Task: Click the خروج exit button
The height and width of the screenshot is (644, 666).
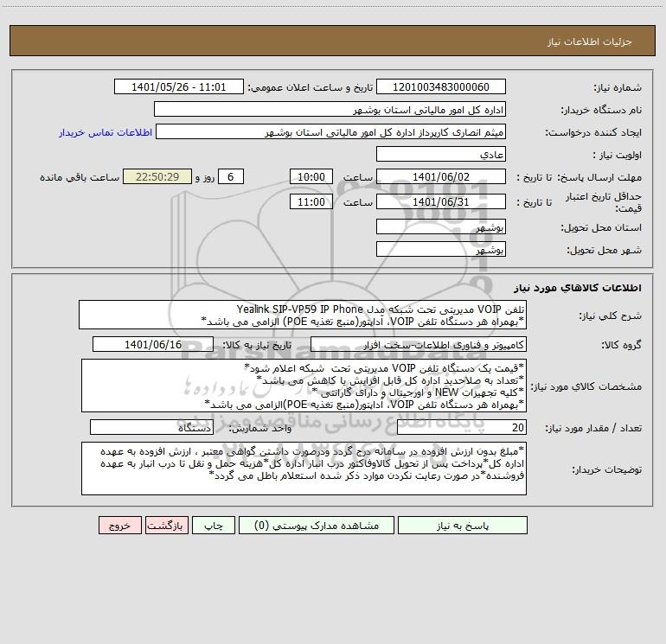Action: click(x=119, y=526)
